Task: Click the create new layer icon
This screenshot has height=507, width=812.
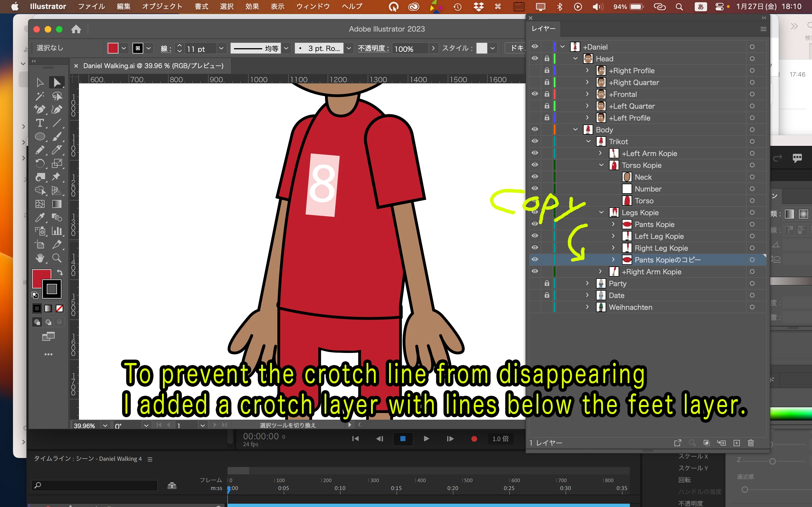Action: click(x=736, y=443)
